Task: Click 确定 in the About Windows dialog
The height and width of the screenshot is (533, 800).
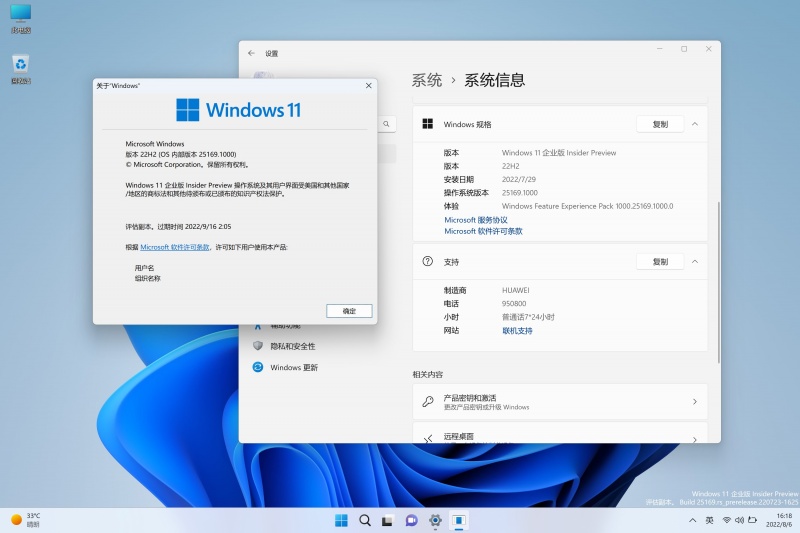Action: coord(349,311)
